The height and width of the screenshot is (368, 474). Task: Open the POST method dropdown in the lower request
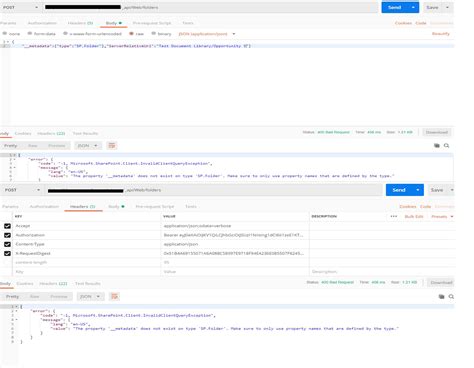21,190
